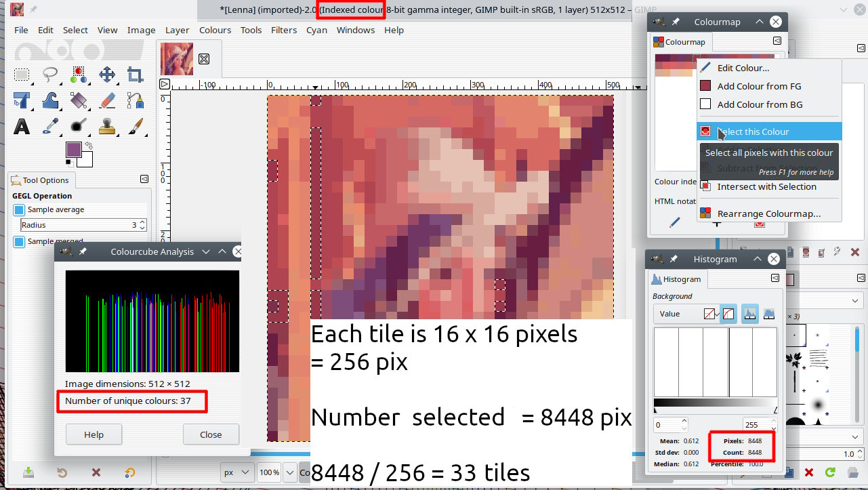Image resolution: width=868 pixels, height=490 pixels.
Task: Click the save tool preset icon
Action: click(28, 472)
